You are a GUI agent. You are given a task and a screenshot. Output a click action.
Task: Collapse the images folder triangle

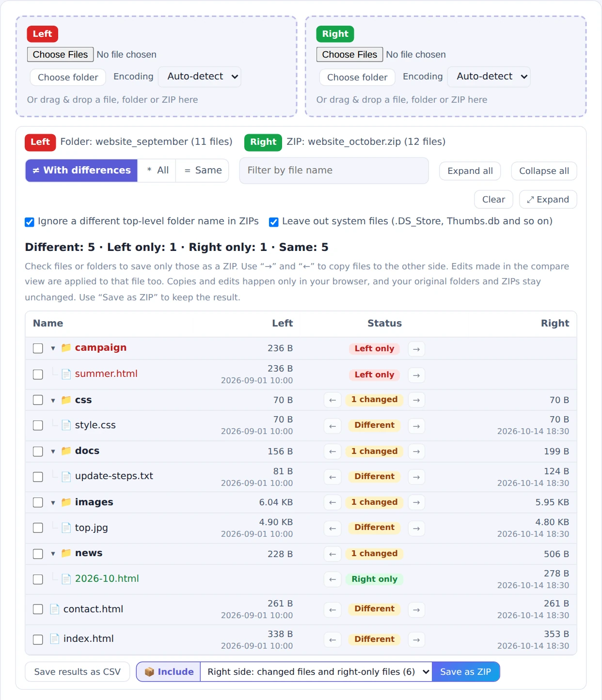coord(53,502)
